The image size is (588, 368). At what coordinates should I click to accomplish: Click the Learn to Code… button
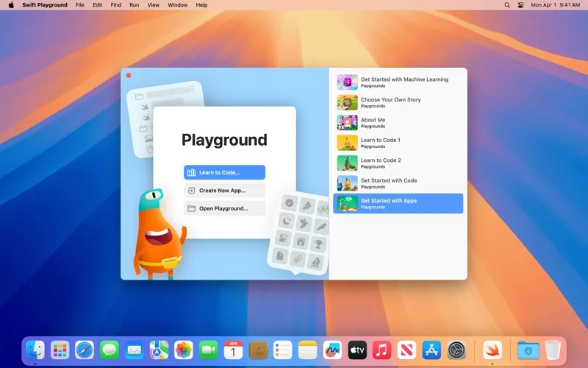click(225, 172)
